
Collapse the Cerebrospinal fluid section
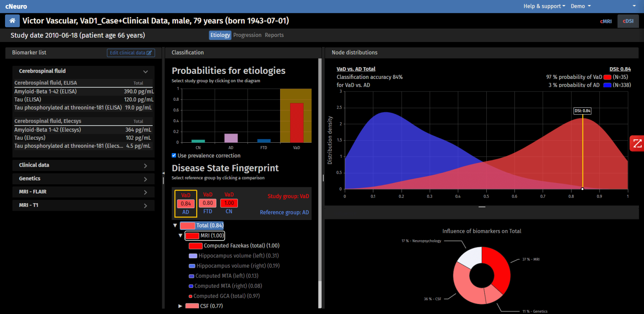click(145, 72)
